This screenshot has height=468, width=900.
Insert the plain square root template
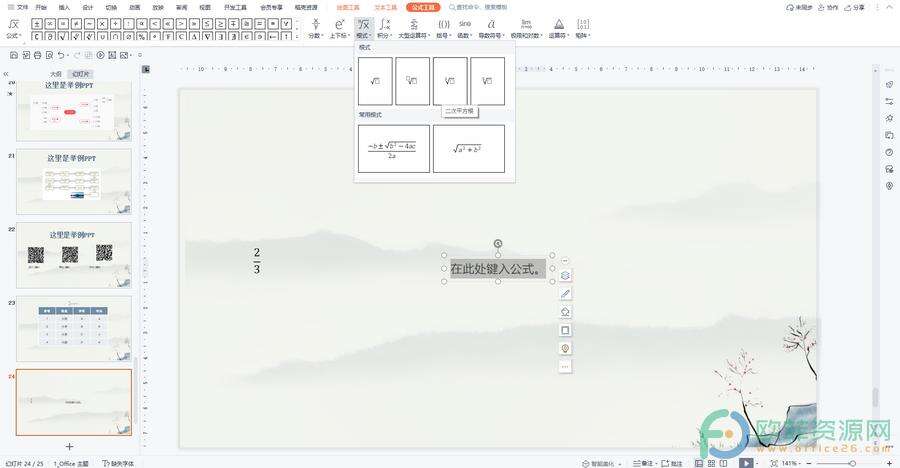pyautogui.click(x=375, y=81)
